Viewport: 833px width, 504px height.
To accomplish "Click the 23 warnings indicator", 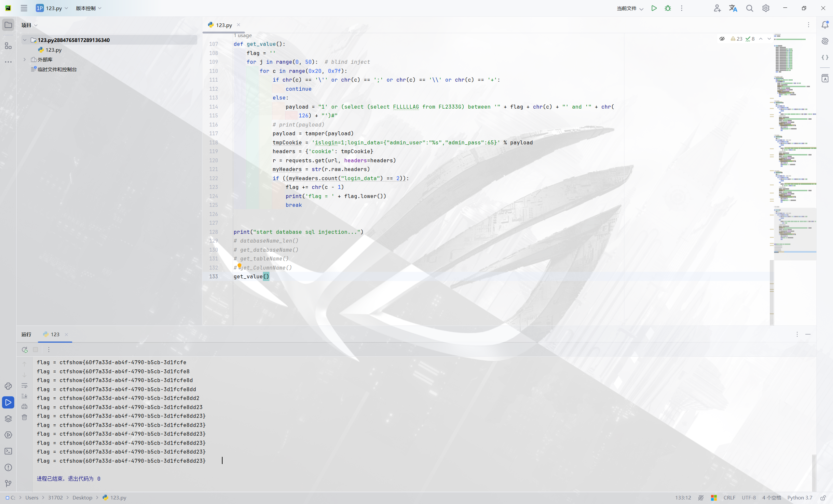I will (x=736, y=39).
